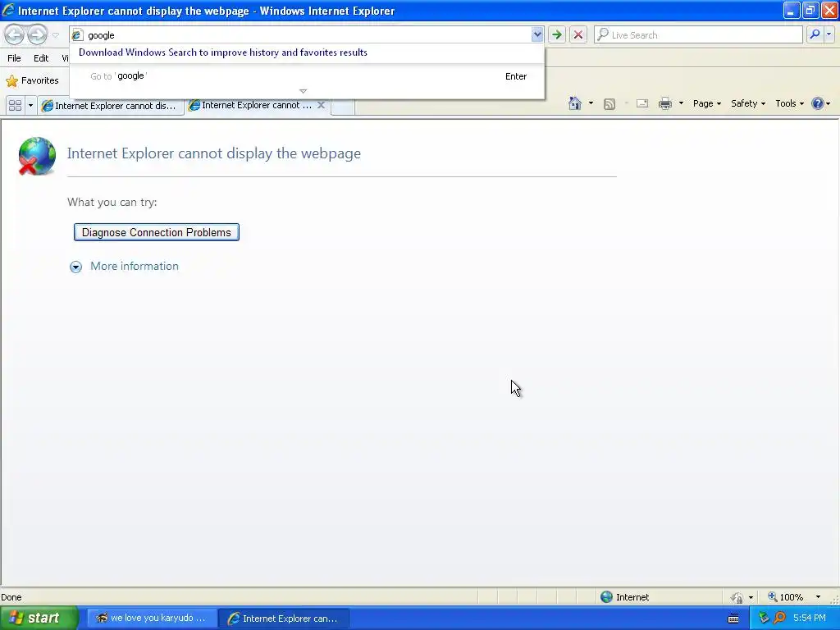
Task: Open the Favorites star button
Action: click(32, 80)
